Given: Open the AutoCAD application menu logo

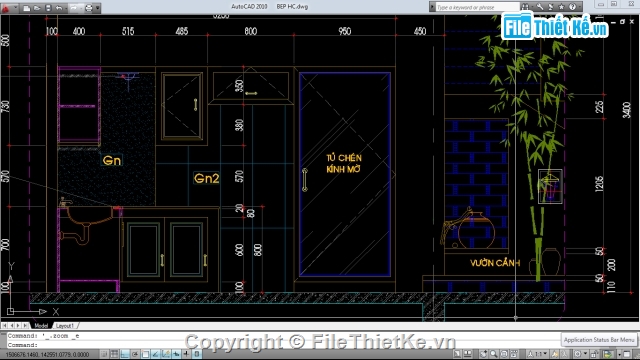Looking at the screenshot, I should click(5, 8).
